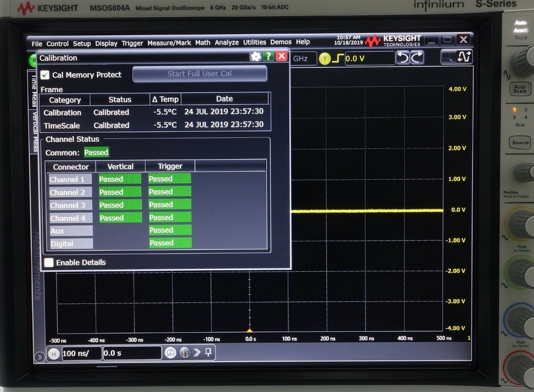The width and height of the screenshot is (534, 392).
Task: Open the calibration dialog settings gear
Action: (256, 56)
